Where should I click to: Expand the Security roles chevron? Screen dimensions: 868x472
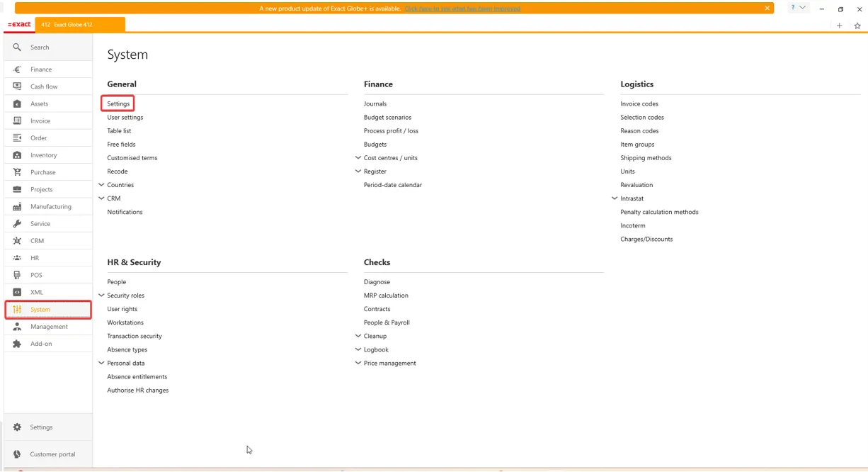[x=101, y=296]
